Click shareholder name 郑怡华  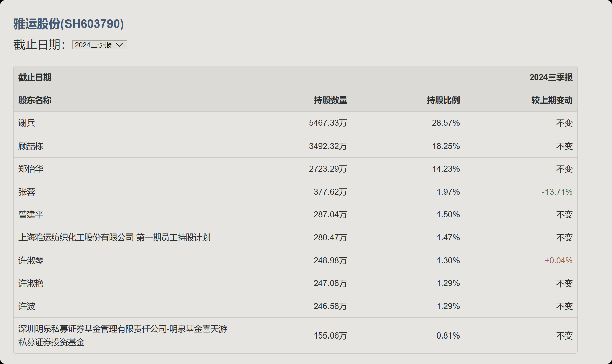click(x=31, y=169)
